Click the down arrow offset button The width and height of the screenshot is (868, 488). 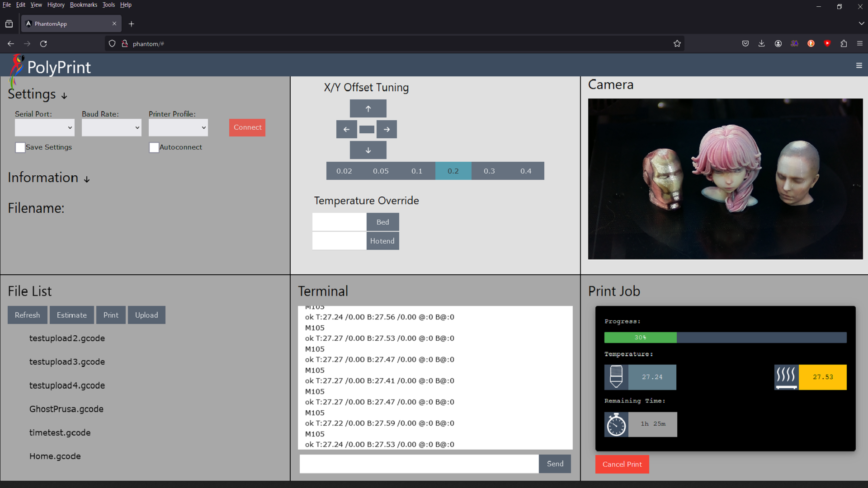(368, 150)
